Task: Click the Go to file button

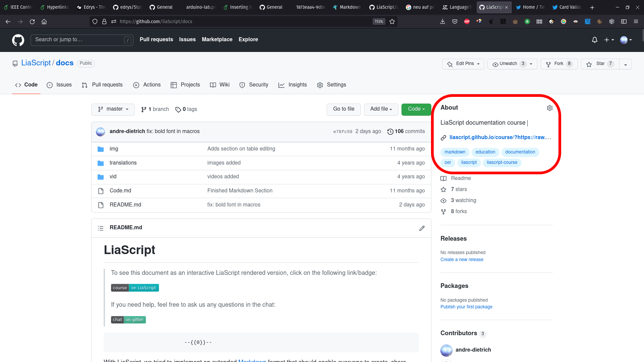Action: pos(344,109)
